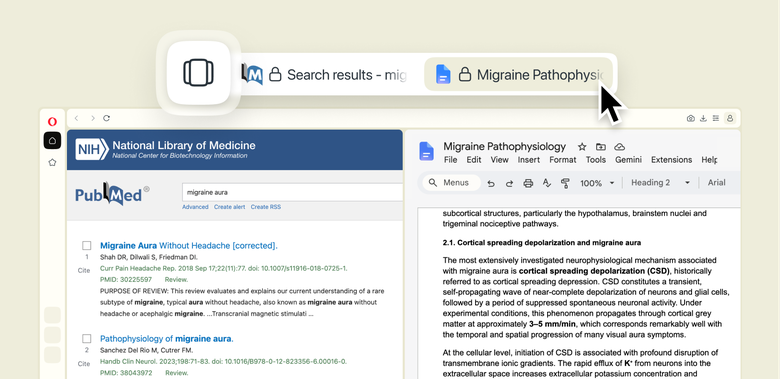The height and width of the screenshot is (379, 780).
Task: Go back with the browser back arrow
Action: 77,118
